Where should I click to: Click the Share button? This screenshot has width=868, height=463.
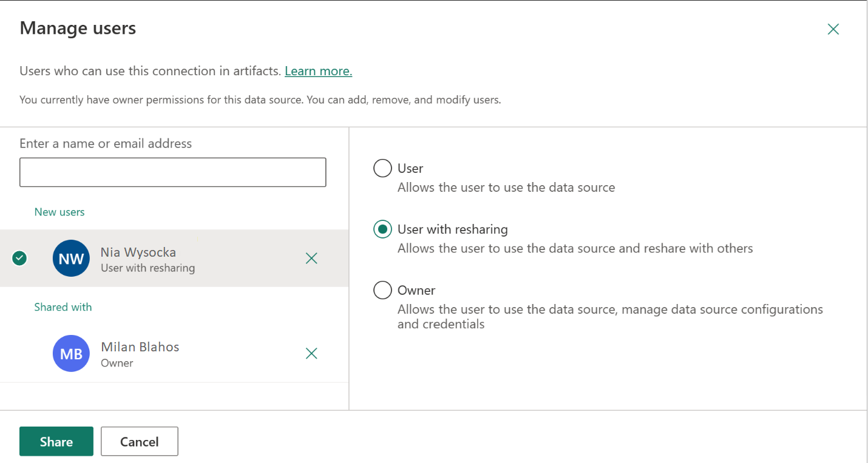56,441
